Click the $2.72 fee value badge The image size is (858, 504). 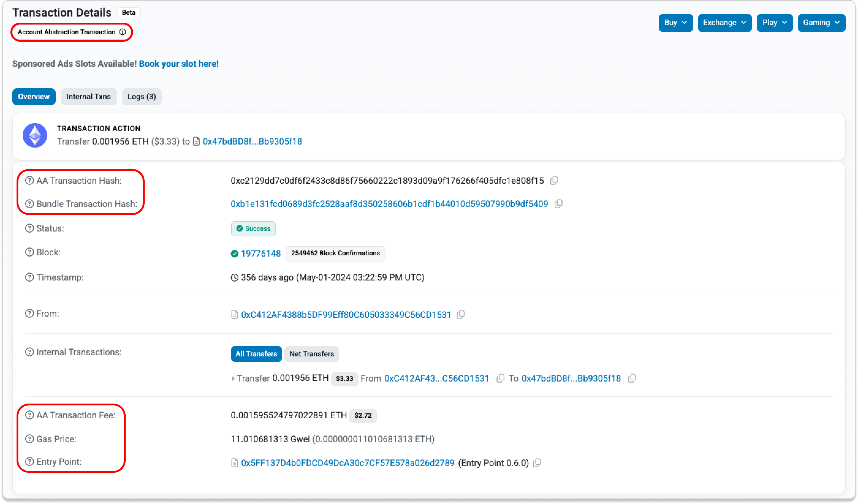pyautogui.click(x=363, y=416)
